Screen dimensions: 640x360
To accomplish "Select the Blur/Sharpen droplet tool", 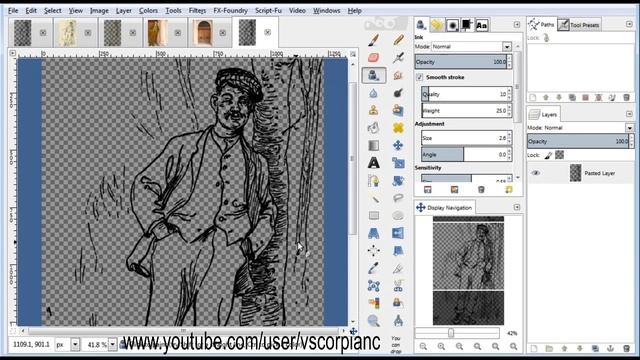I will (x=373, y=93).
